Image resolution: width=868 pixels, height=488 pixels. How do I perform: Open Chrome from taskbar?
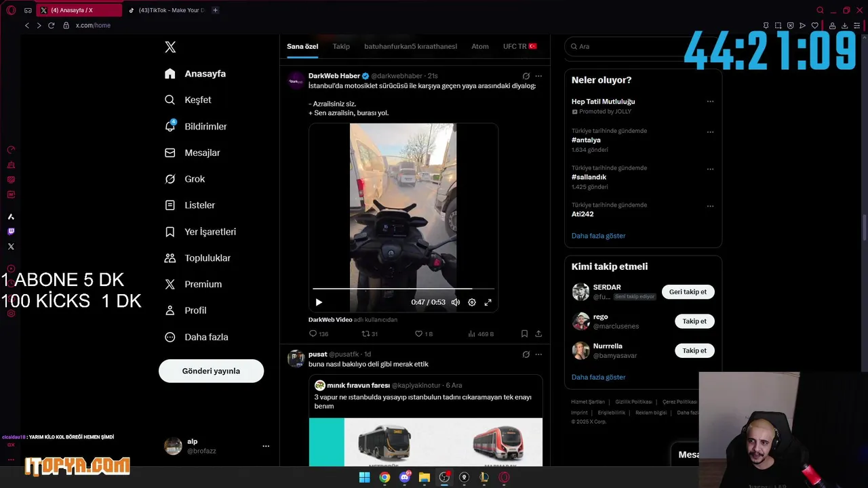(384, 477)
